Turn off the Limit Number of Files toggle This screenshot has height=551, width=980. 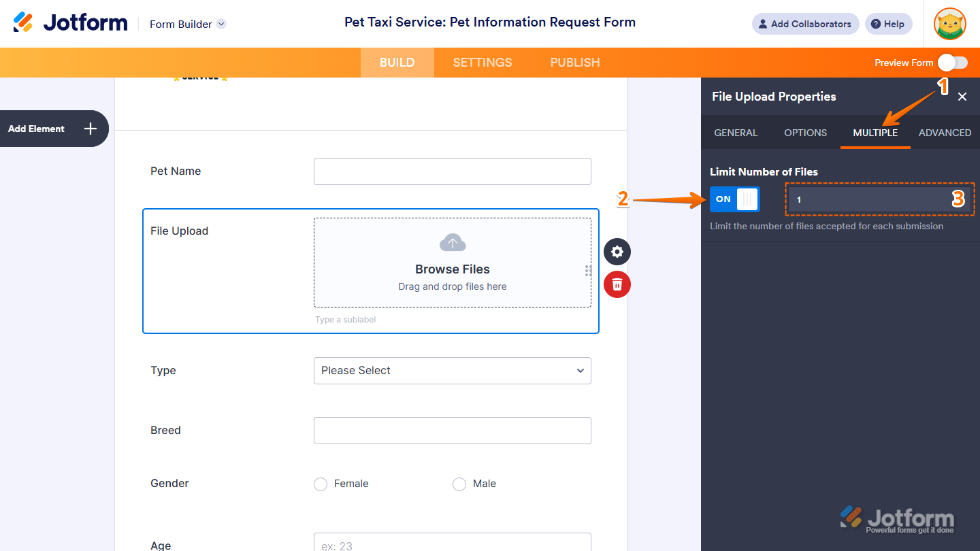[x=734, y=199]
